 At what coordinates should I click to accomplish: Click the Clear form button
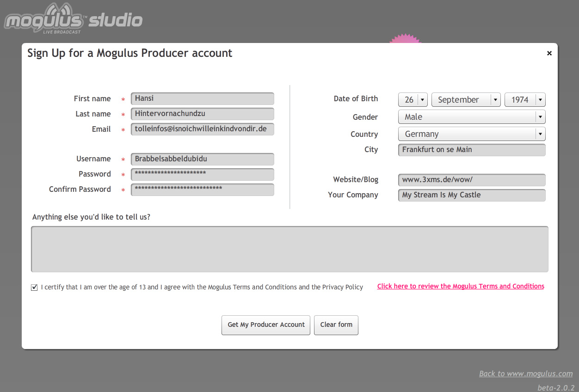point(336,325)
